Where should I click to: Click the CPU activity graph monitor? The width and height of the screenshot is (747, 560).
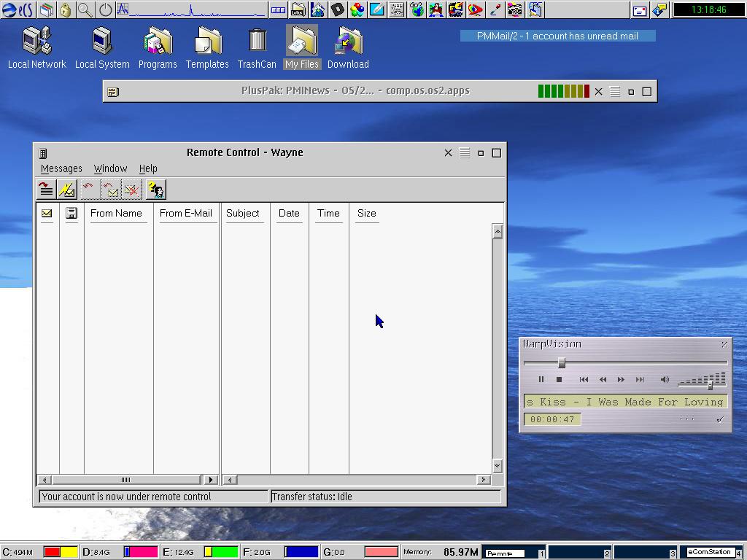[191, 9]
